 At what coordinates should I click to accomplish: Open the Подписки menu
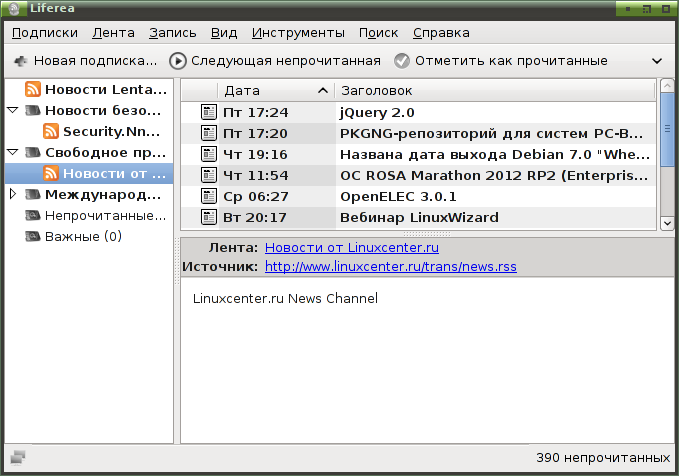click(45, 33)
